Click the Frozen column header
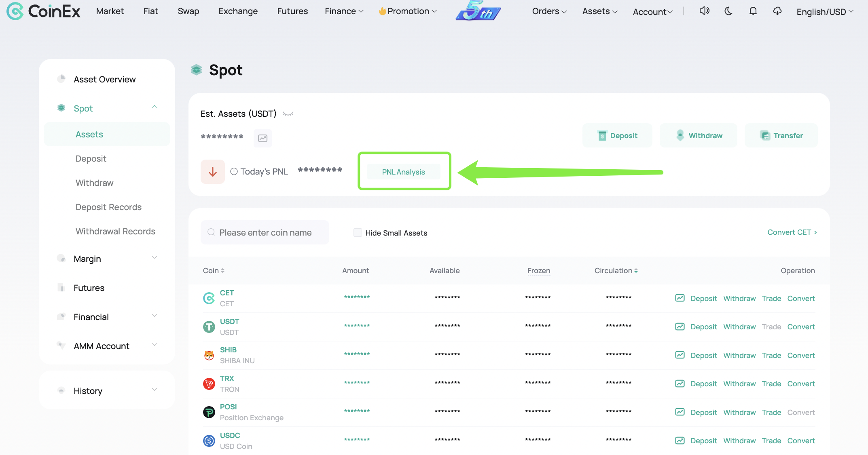This screenshot has height=455, width=868. [x=539, y=271]
